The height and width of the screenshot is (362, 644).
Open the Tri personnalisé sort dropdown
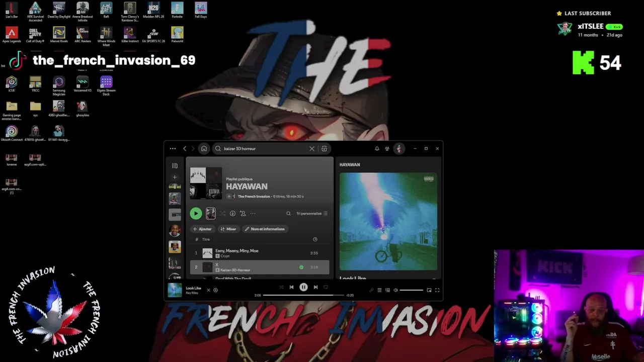tap(312, 214)
